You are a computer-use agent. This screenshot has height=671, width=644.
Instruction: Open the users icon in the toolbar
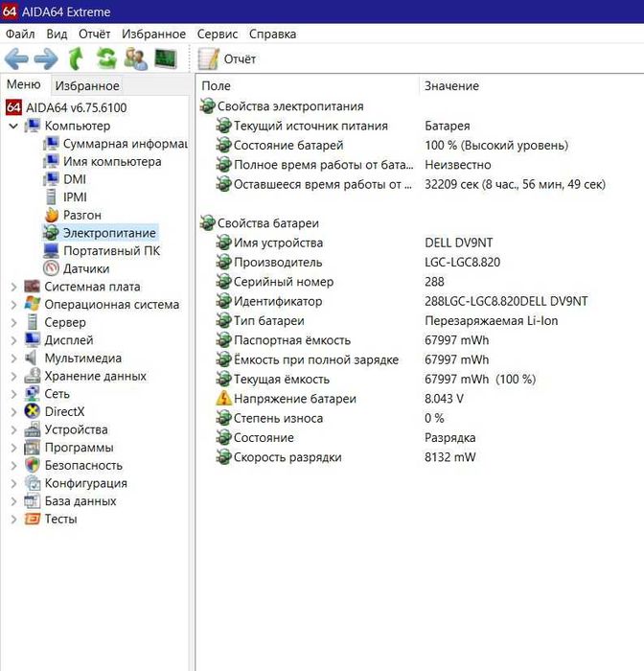[x=136, y=59]
